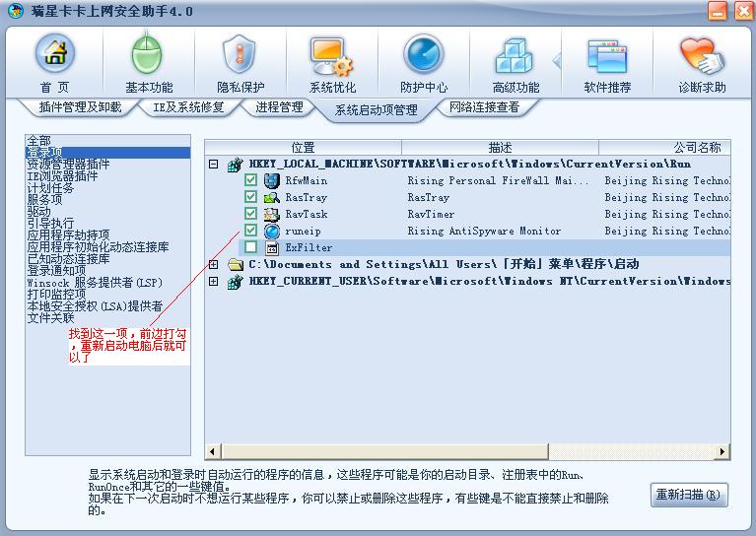Click the HKEY_CURRENT_USER registry icon
This screenshot has height=536, width=756.
point(236,282)
